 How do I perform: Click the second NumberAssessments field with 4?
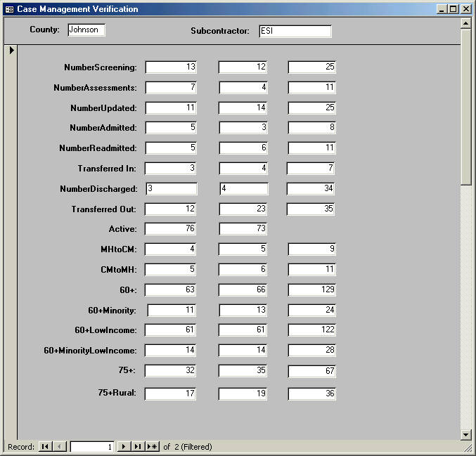(x=243, y=87)
